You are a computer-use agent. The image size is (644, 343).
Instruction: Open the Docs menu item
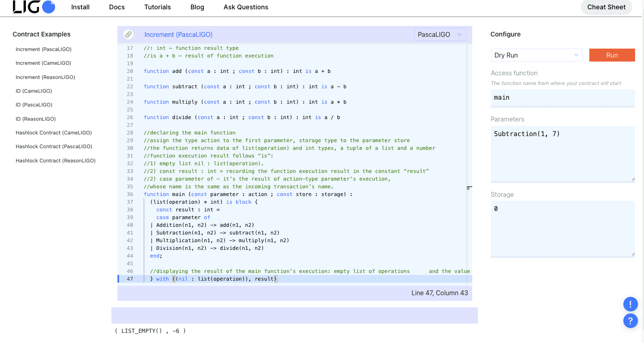tap(117, 7)
